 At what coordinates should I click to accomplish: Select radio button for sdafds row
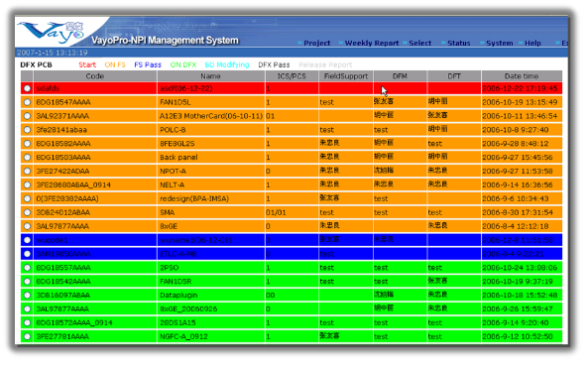(27, 88)
